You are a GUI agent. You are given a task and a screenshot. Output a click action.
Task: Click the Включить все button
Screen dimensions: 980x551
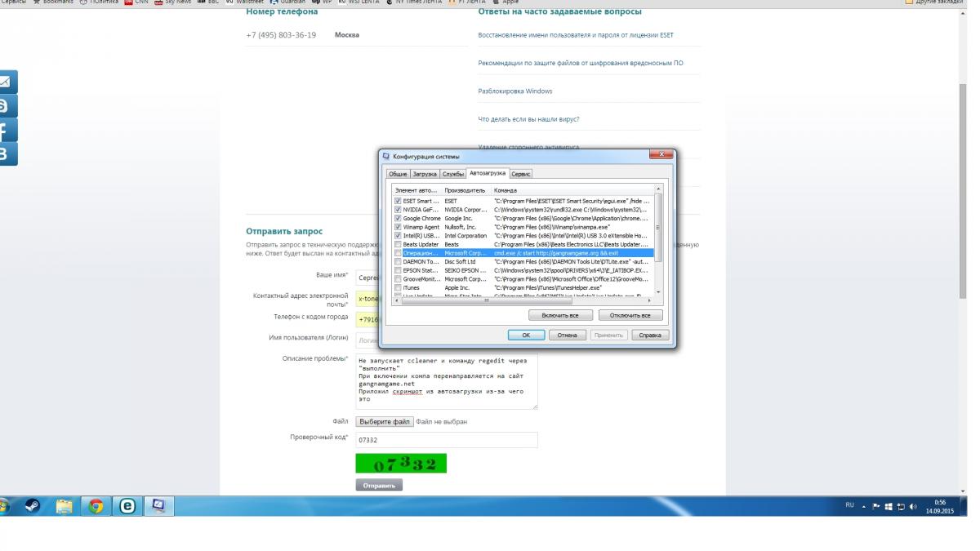tap(560, 315)
